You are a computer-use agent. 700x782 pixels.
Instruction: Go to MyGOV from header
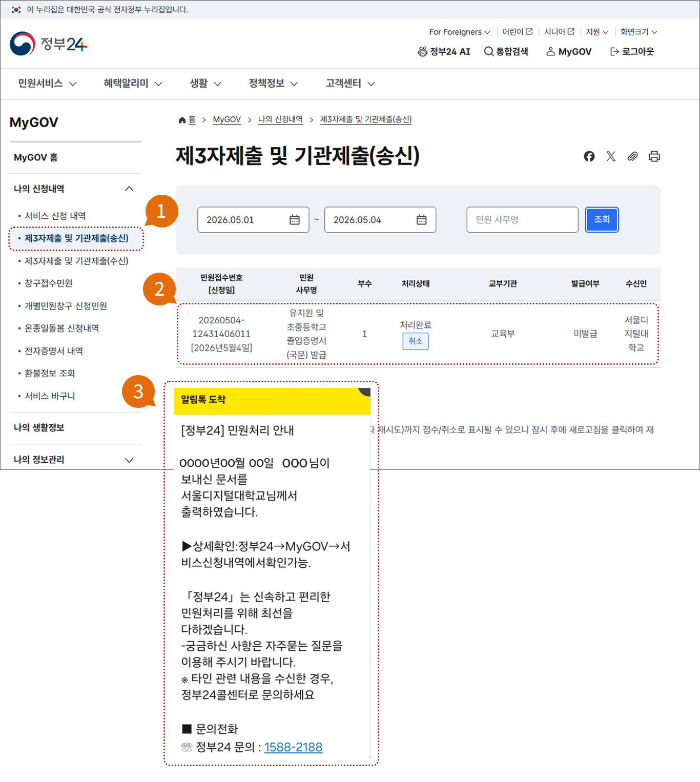point(569,52)
